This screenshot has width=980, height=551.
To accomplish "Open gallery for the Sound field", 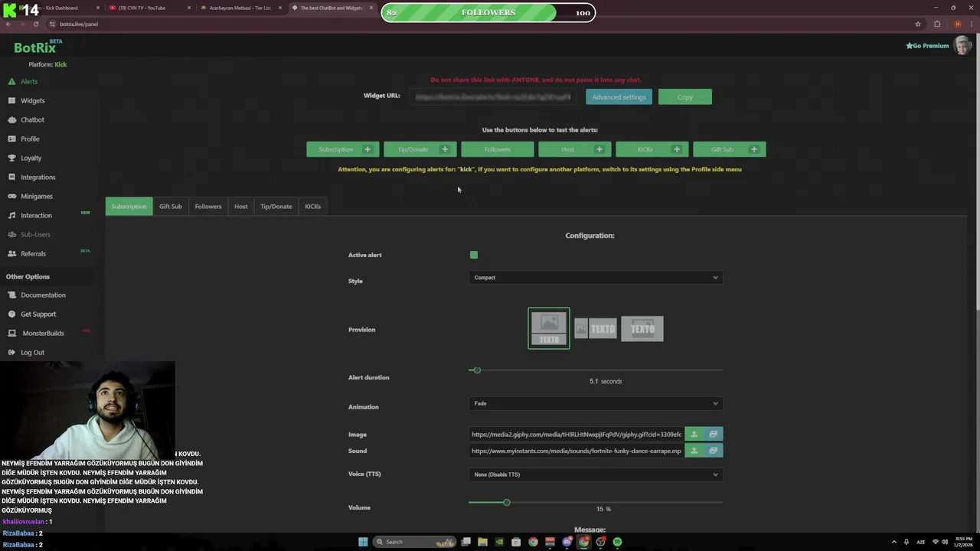I will [714, 451].
